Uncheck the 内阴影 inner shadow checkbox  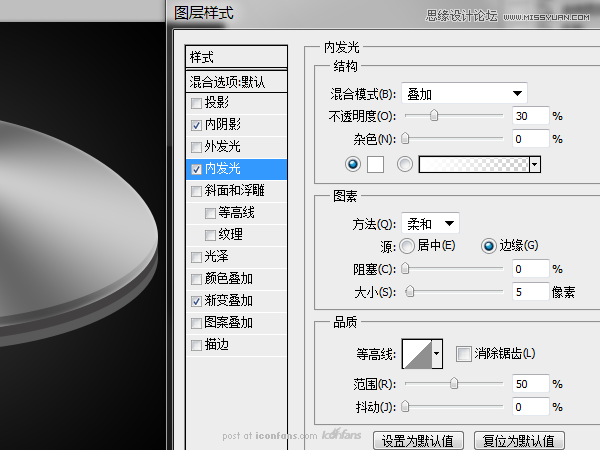coord(196,125)
